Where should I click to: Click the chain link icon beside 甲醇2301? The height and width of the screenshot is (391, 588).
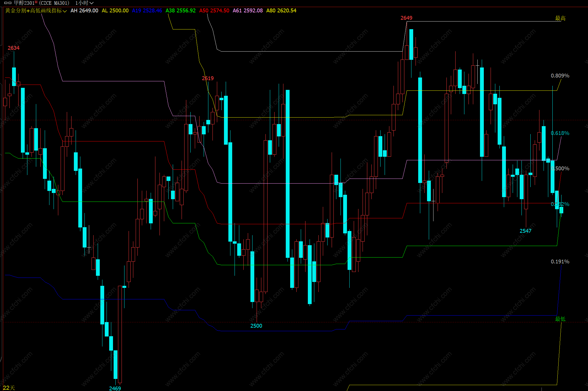(8, 3)
